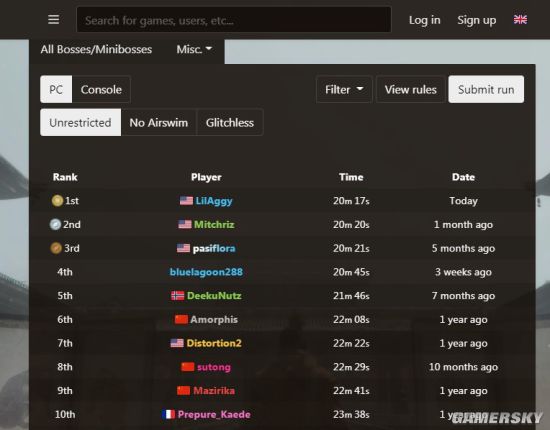Click the View rules button
550x430 pixels.
tap(410, 89)
